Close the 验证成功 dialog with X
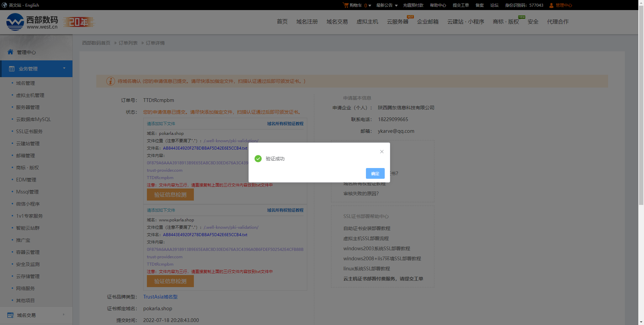 382,152
